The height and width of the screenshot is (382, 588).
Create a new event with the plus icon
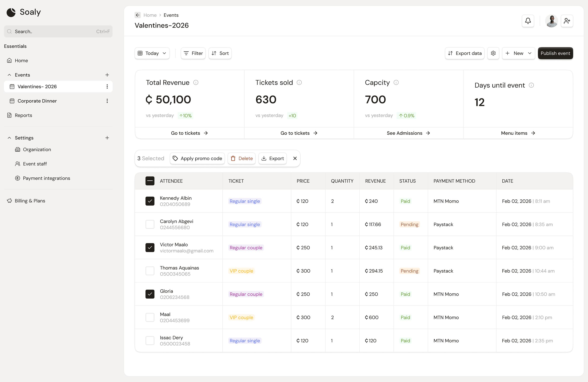107,75
